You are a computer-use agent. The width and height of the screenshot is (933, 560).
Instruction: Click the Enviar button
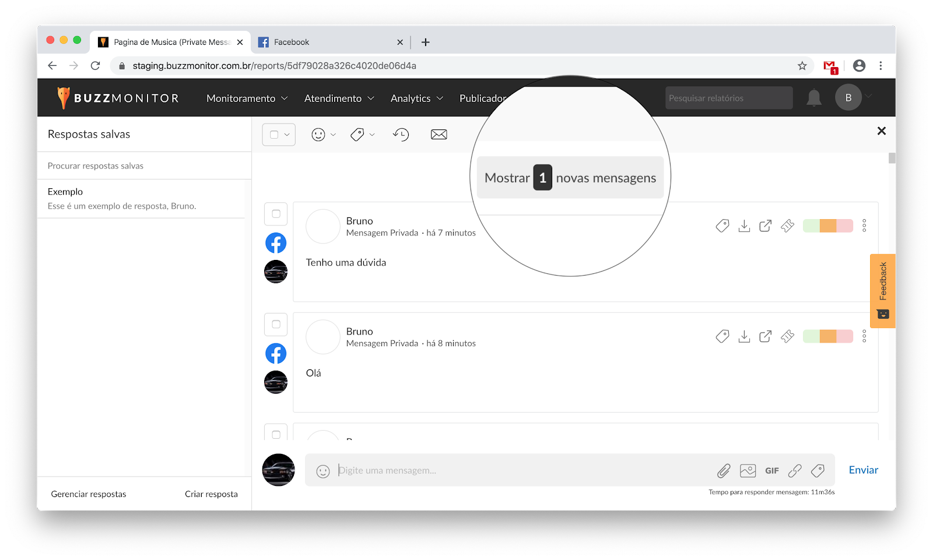pos(863,470)
